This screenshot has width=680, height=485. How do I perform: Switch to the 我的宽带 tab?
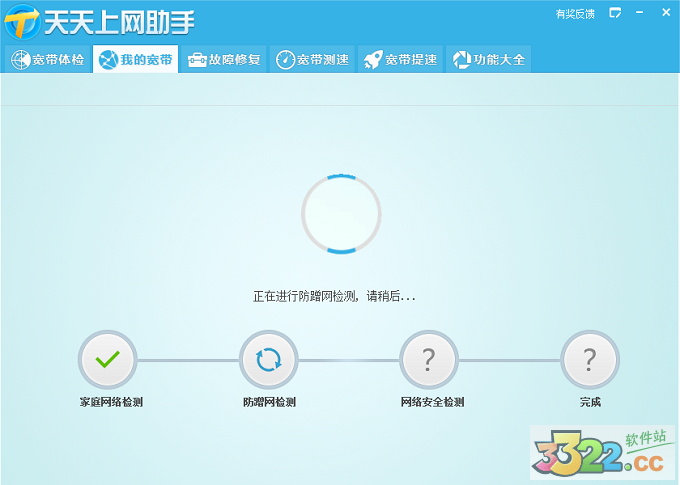point(136,59)
